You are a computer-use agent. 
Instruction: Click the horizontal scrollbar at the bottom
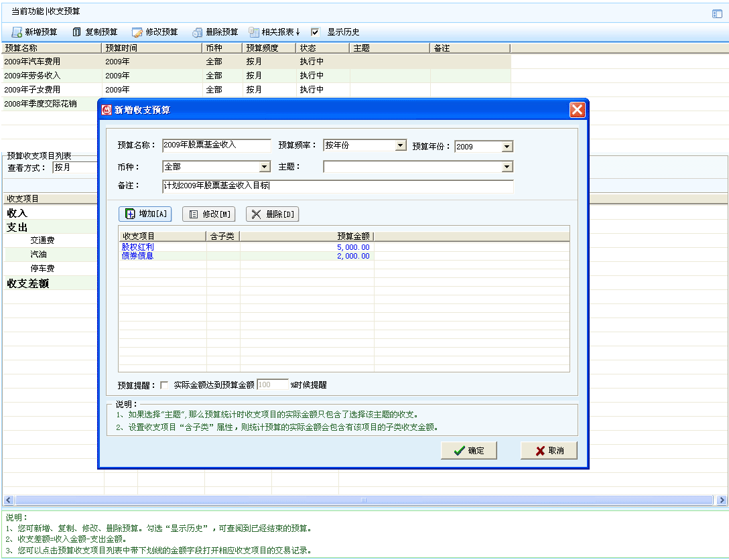364,500
